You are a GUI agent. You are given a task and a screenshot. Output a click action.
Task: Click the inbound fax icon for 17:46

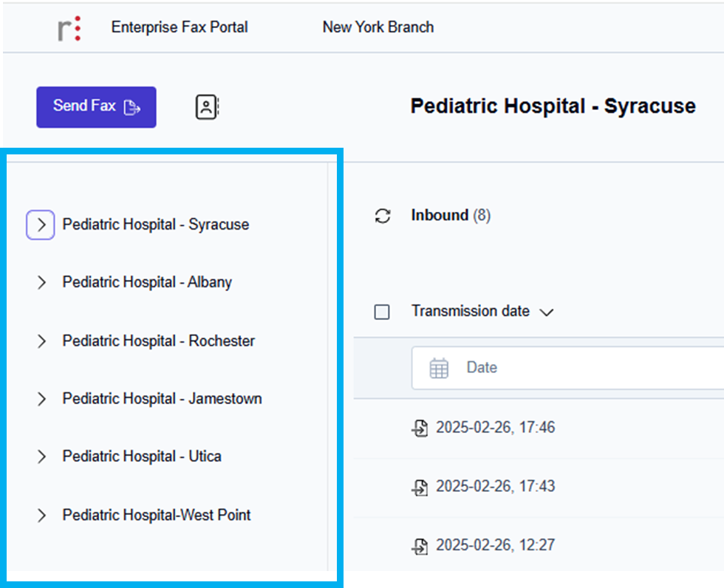(420, 428)
